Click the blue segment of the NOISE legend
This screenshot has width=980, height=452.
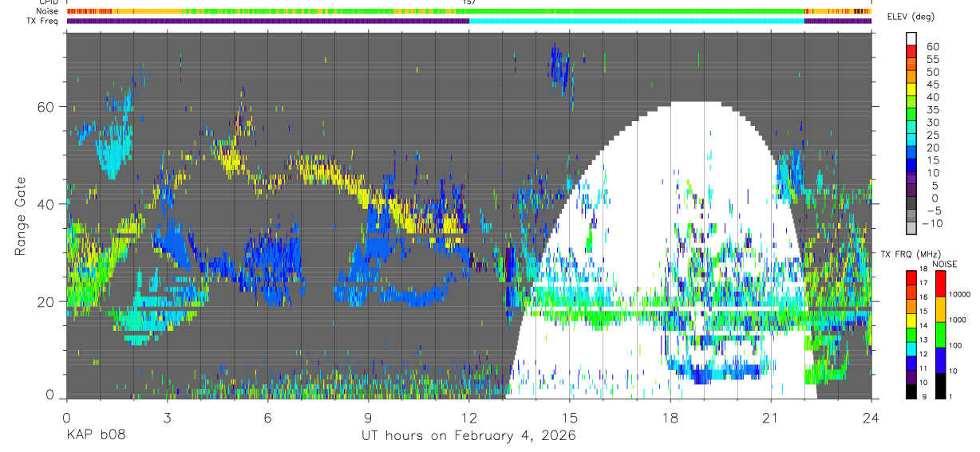pyautogui.click(x=940, y=360)
